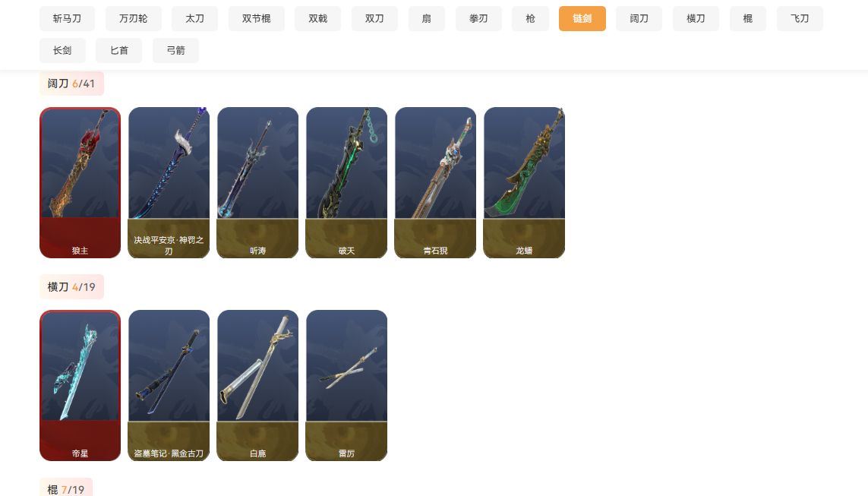
Task: Click the 匕首 filter button
Action: 119,50
